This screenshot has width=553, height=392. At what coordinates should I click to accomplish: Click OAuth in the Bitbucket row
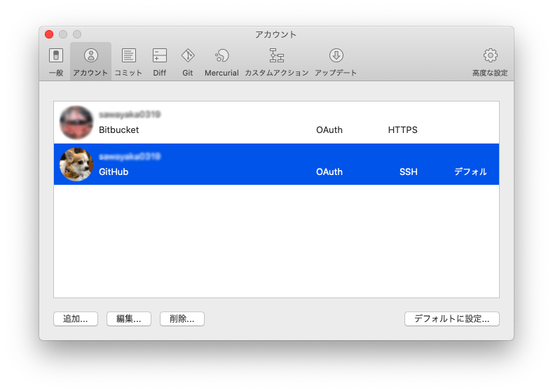329,130
